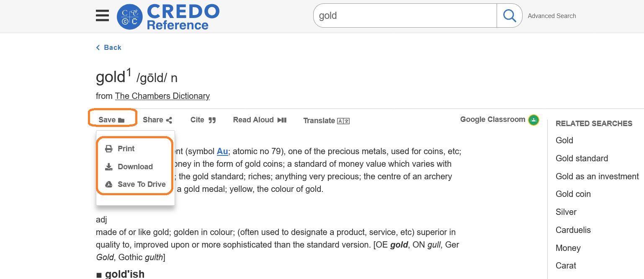
Task: Open the hamburger navigation menu
Action: (102, 16)
